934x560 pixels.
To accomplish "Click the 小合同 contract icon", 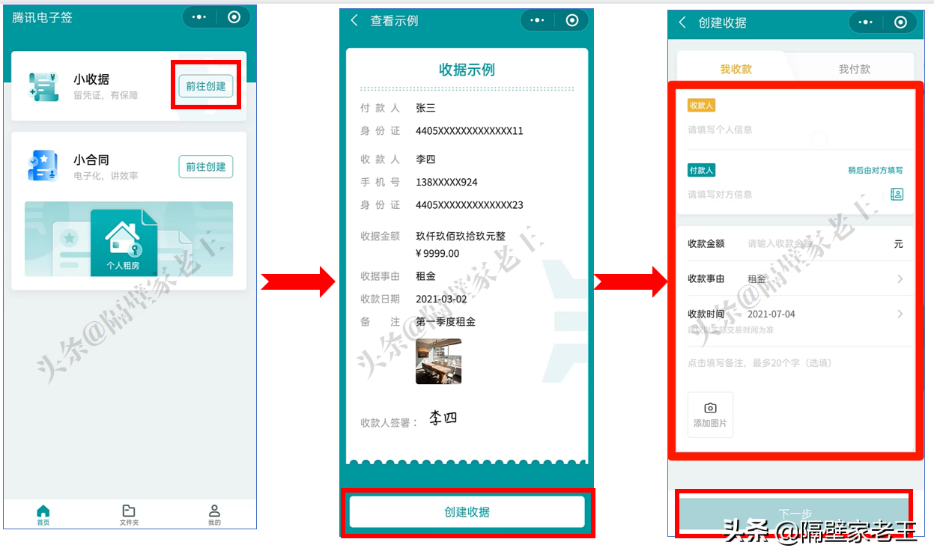I will pyautogui.click(x=43, y=166).
